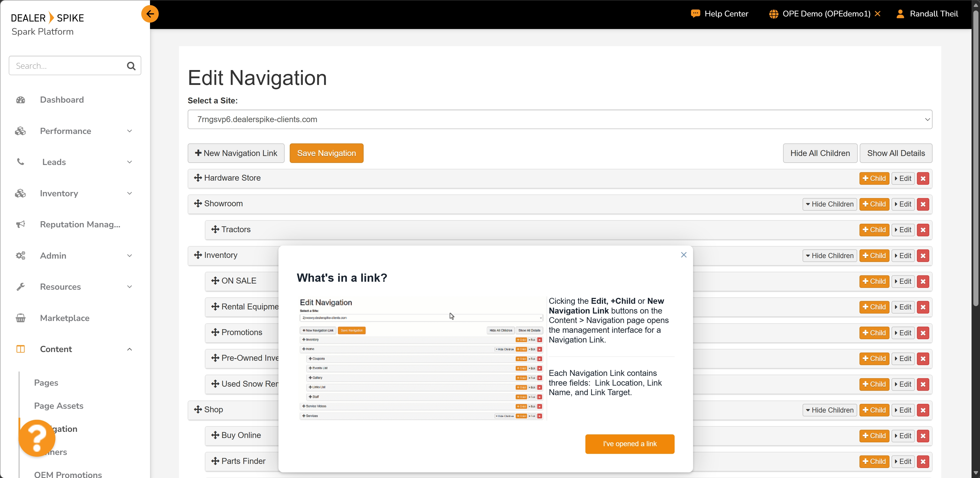980x478 pixels.
Task: Go to Dashboard in sidebar
Action: (62, 100)
